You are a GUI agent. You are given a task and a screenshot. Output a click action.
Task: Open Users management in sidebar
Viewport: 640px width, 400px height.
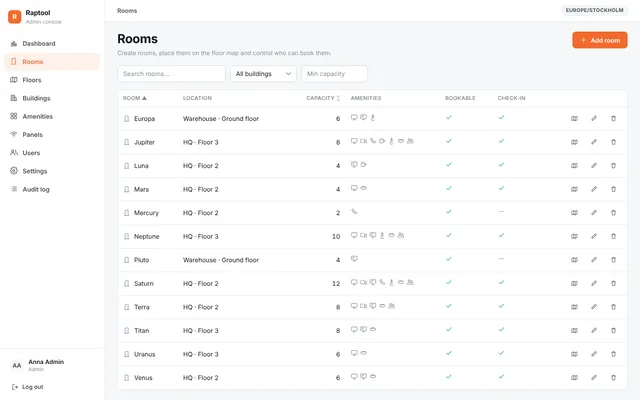point(52,153)
